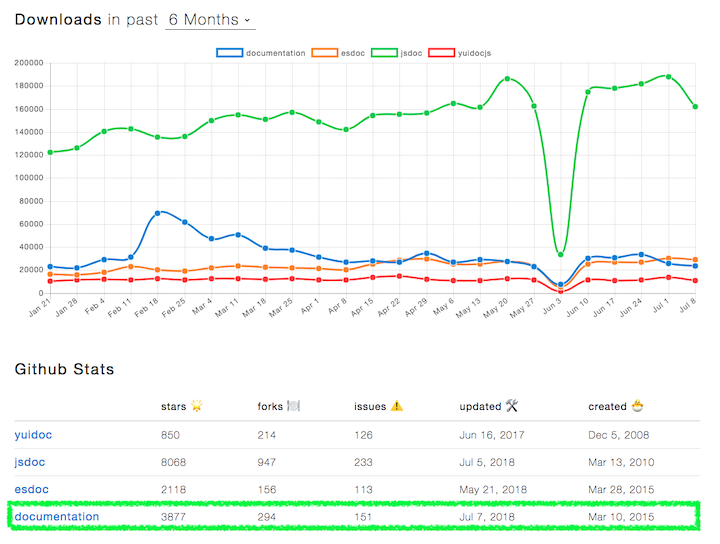Click the Jul 5, 2018 updated date
720x544 pixels.
tap(487, 462)
